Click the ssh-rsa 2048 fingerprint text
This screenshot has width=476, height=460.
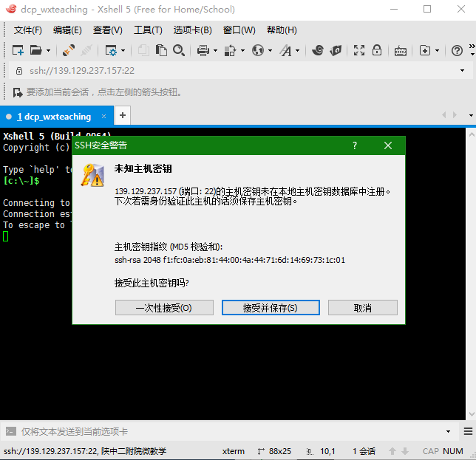pyautogui.click(x=230, y=260)
